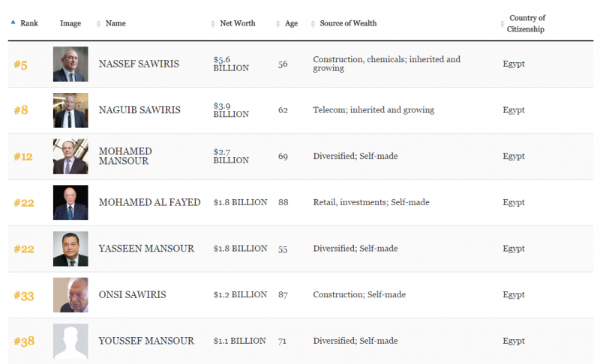The width and height of the screenshot is (600, 364).
Task: Click sort arrows beside Country of Citizenship
Action: (502, 24)
